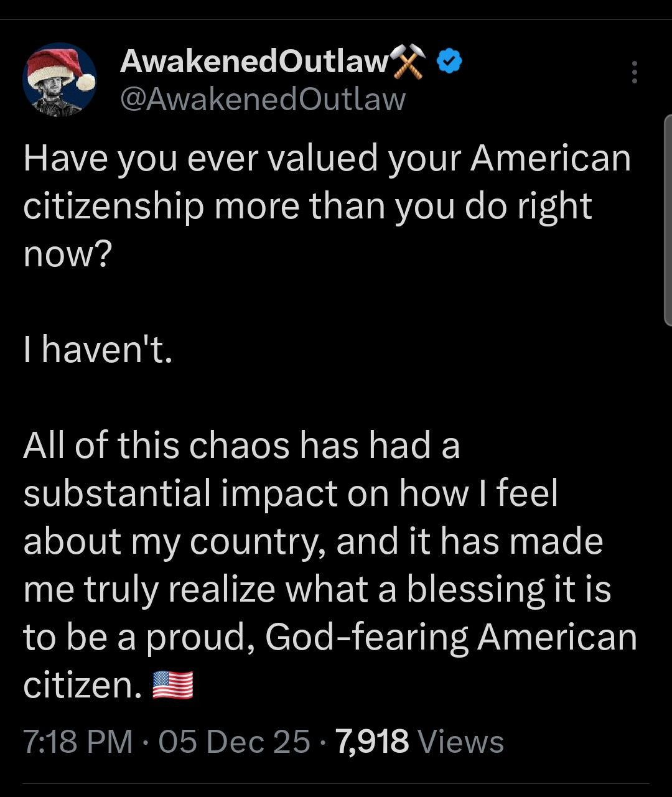Click the @AwakenedOutlaw handle

coord(262,100)
